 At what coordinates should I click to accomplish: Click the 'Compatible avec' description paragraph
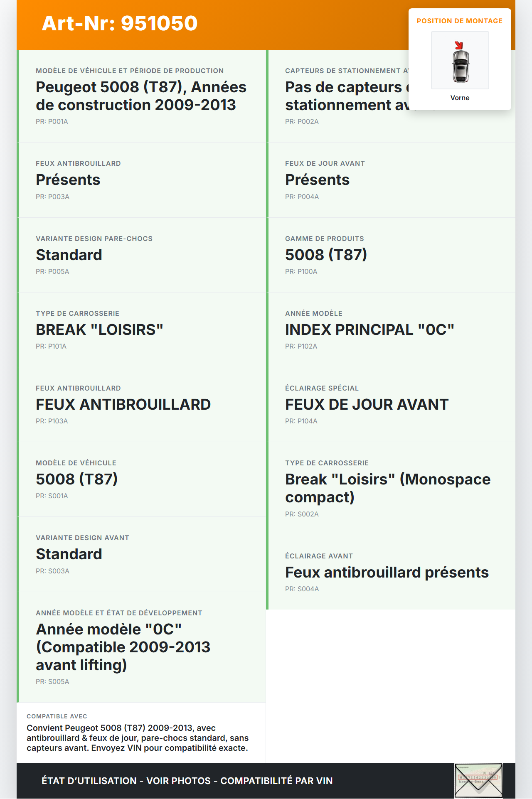coord(138,738)
